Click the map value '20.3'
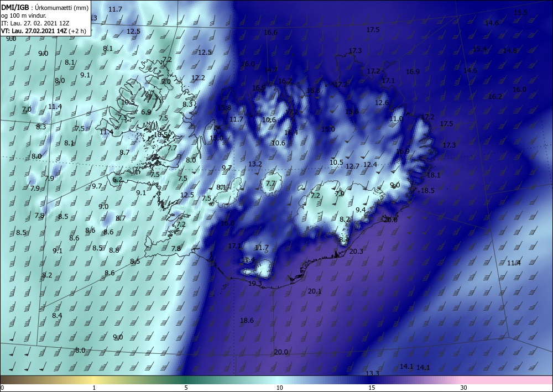 point(356,252)
